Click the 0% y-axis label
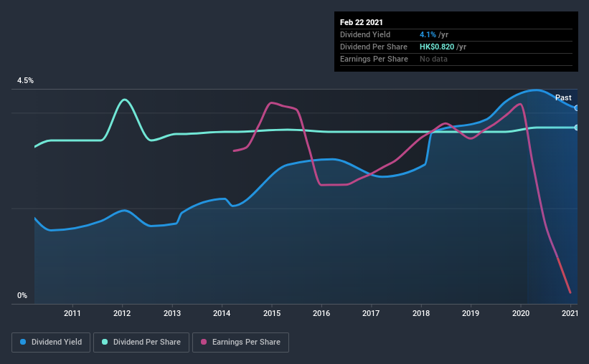This screenshot has height=364, width=589. tap(22, 296)
